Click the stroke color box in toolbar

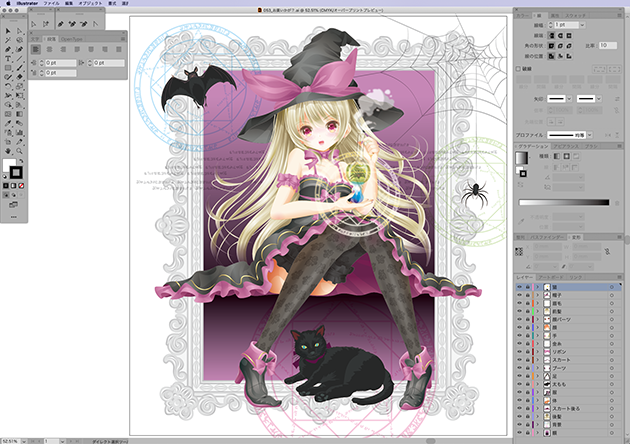pos(16,172)
